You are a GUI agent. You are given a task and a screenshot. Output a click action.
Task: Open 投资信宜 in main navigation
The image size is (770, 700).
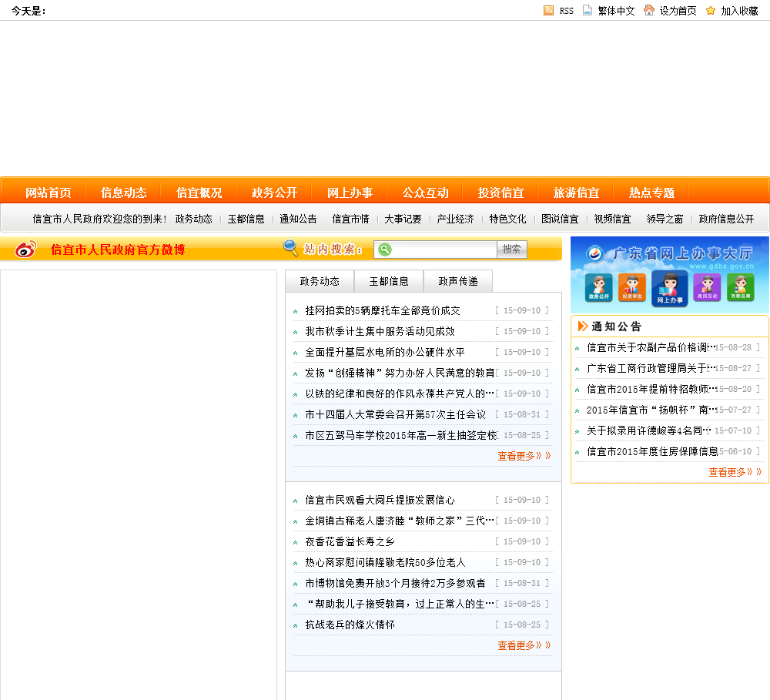point(501,193)
